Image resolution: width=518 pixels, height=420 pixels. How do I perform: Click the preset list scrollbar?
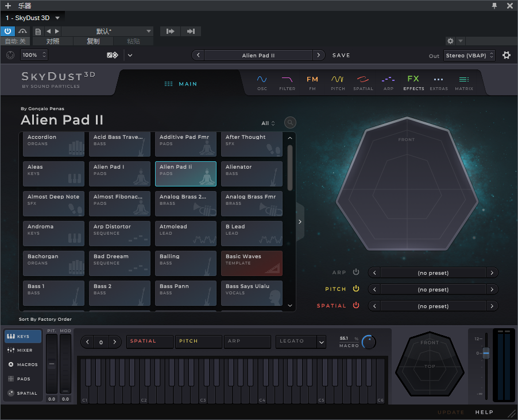click(290, 168)
